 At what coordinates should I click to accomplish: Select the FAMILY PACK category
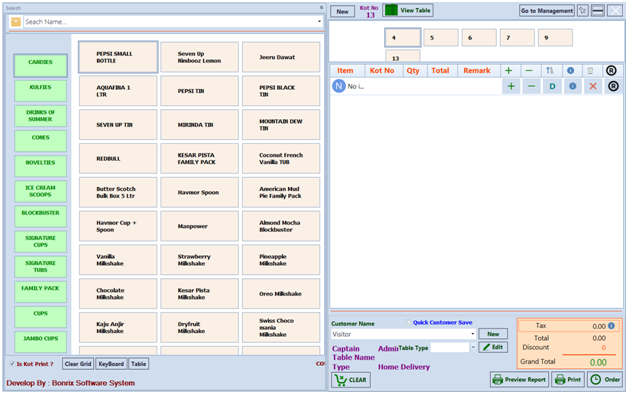click(x=40, y=291)
